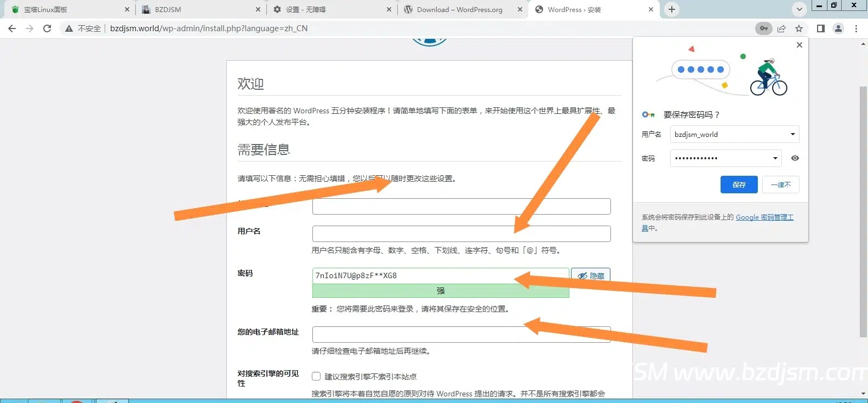Share this page via share icon
Image resolution: width=868 pixels, height=403 pixels.
781,28
